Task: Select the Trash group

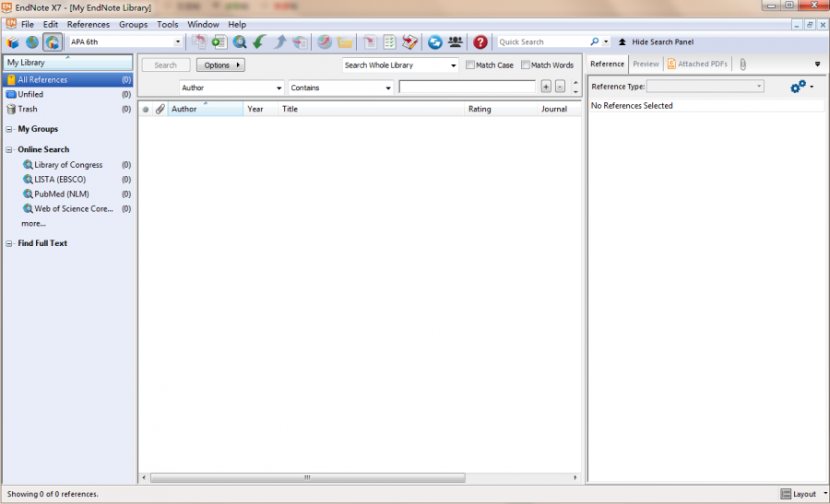Action: [68, 109]
